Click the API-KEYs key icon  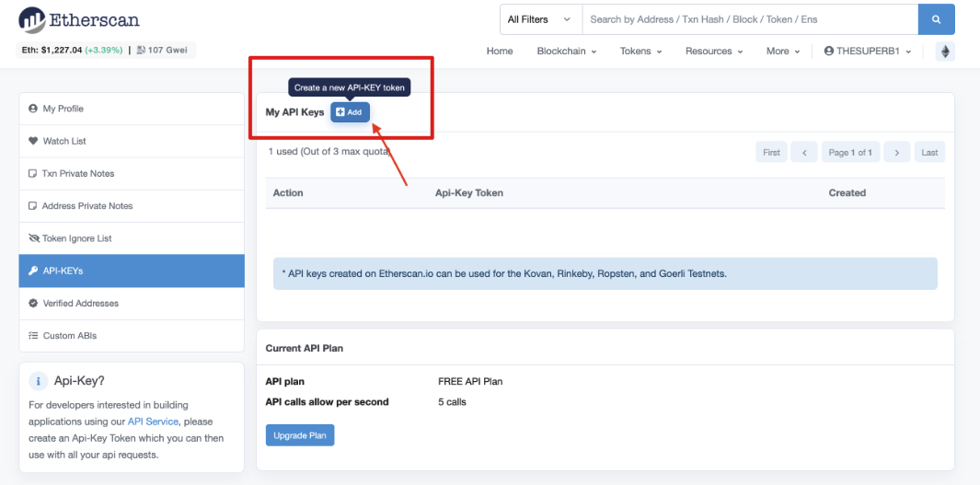33,271
